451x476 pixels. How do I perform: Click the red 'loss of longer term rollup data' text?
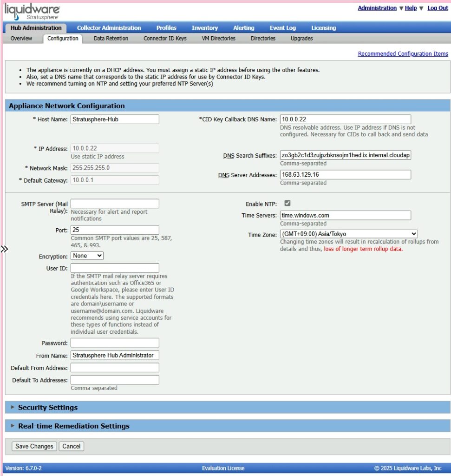pyautogui.click(x=363, y=249)
